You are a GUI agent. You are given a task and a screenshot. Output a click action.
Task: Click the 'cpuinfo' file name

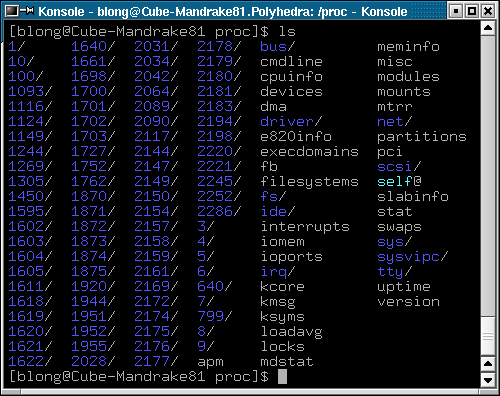click(x=291, y=77)
